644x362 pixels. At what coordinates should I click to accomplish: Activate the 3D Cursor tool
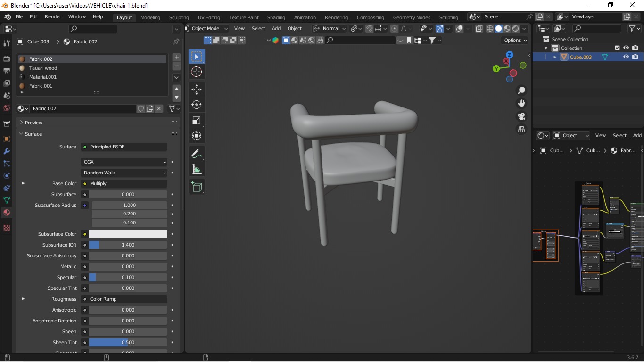(197, 72)
